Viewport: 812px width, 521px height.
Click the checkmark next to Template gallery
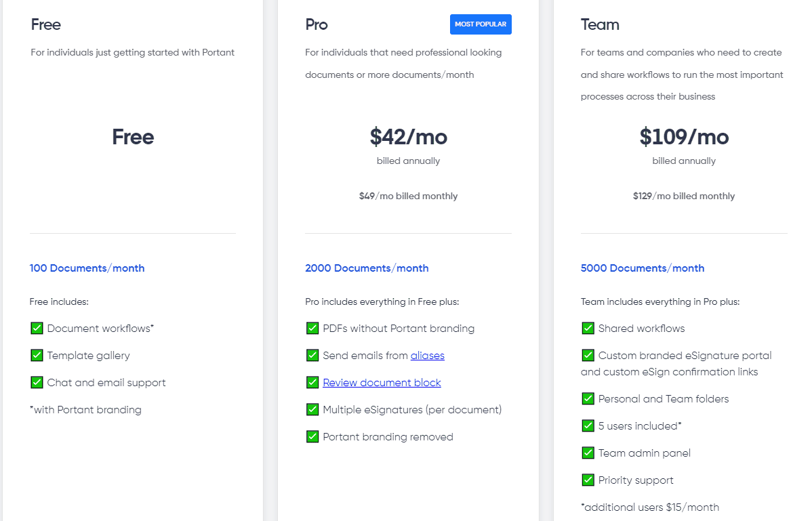click(37, 355)
